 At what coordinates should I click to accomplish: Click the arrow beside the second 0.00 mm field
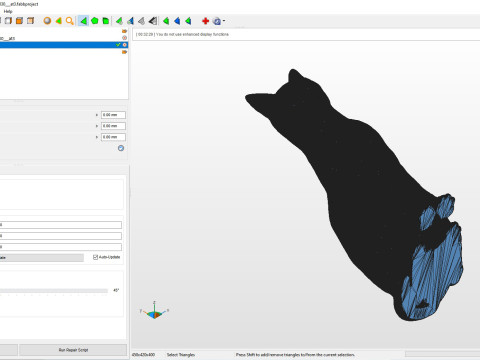[97, 126]
